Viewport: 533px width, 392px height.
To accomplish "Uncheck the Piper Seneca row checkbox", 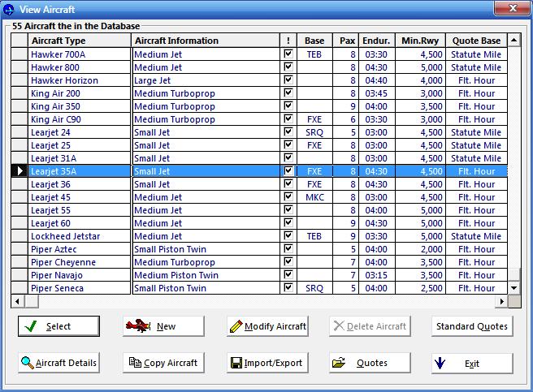I will coord(288,288).
